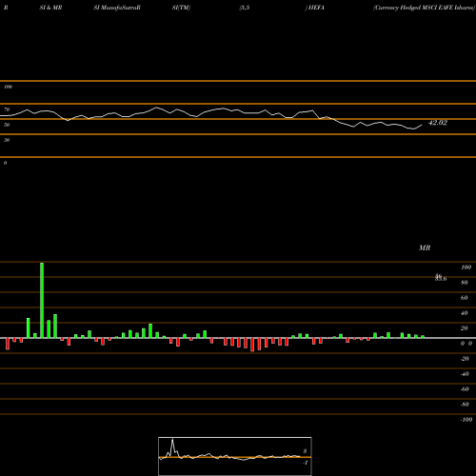Image resolution: width=476 pixels, height=476 pixels.
Task: Click the 35.6 value label near MR
Action: [x=441, y=278]
